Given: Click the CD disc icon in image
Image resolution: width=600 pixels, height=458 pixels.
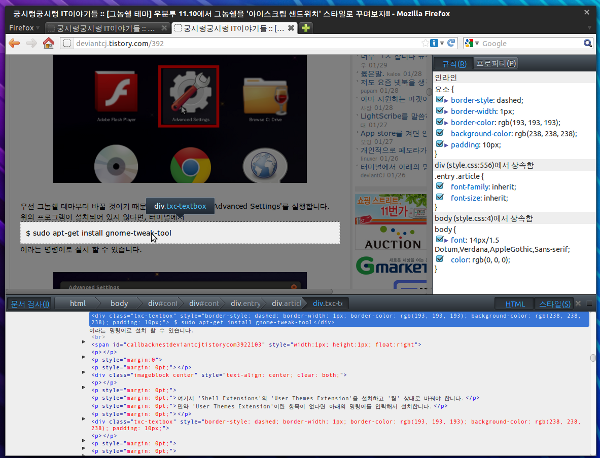Looking at the screenshot, I should coord(116,165).
